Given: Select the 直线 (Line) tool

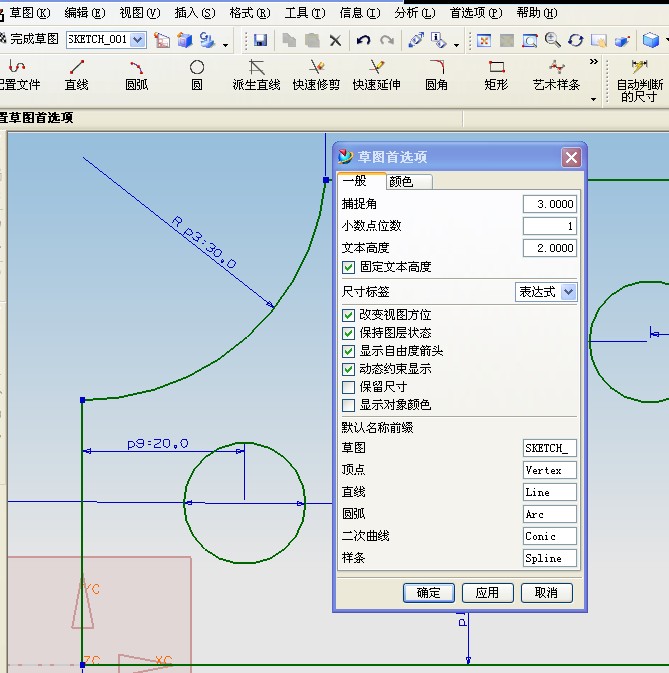Looking at the screenshot, I should [76, 76].
